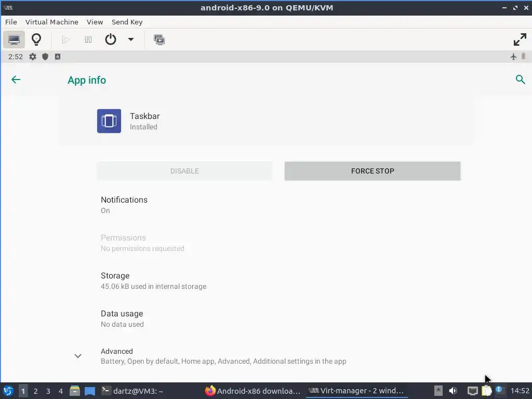Open virtual hardware details lightbulb

point(36,39)
